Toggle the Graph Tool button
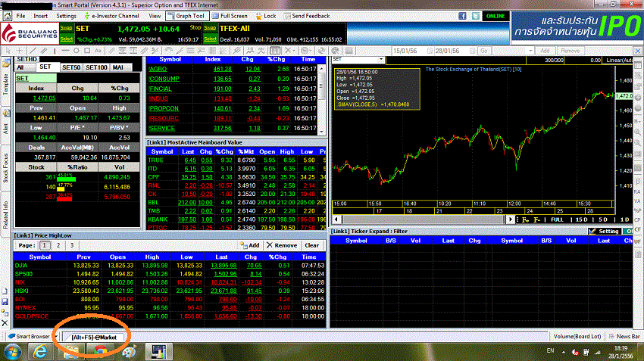The width and height of the screenshot is (644, 361). pos(187,16)
